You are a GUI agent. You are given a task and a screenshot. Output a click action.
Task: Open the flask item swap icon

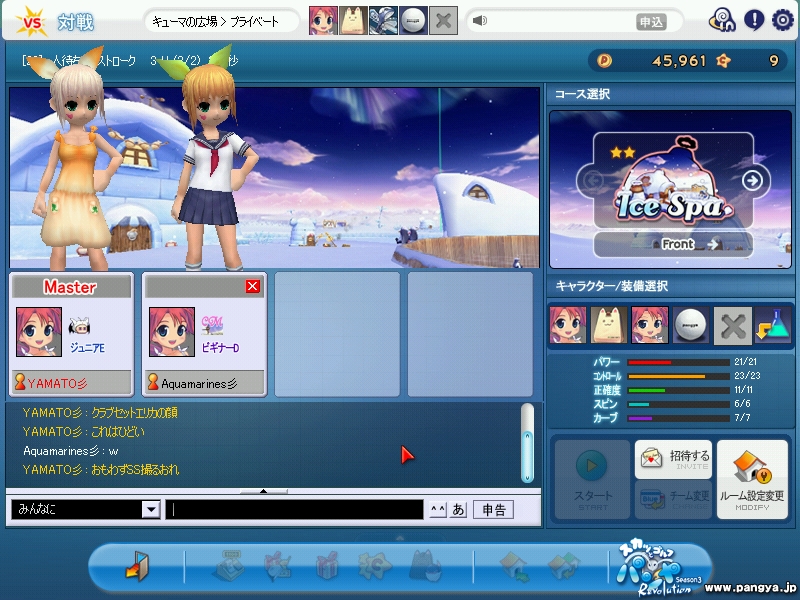(772, 325)
